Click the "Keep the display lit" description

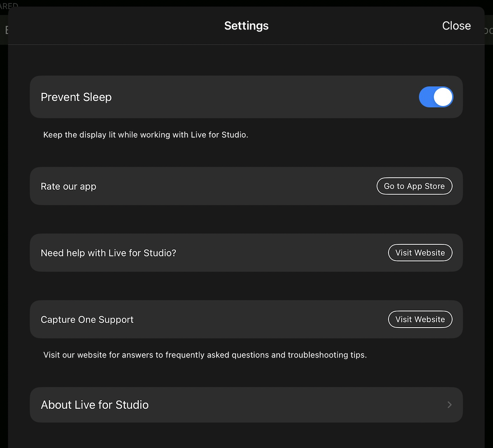coord(145,135)
